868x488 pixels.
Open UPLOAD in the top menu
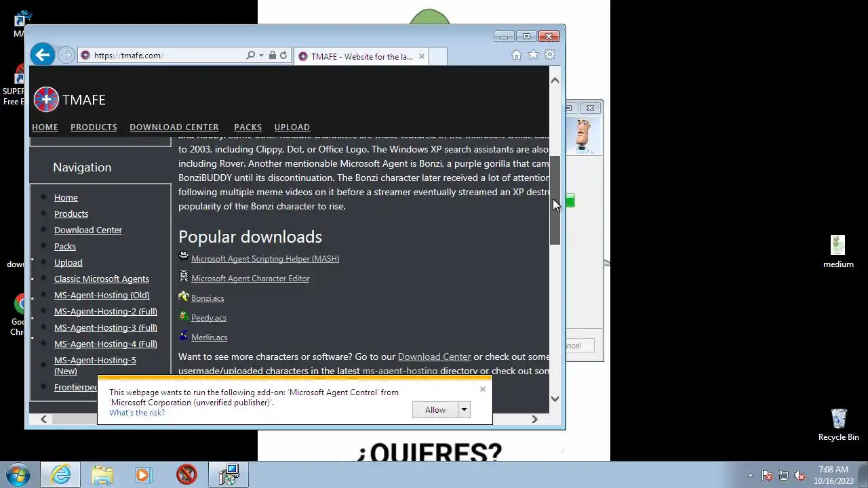click(x=292, y=127)
